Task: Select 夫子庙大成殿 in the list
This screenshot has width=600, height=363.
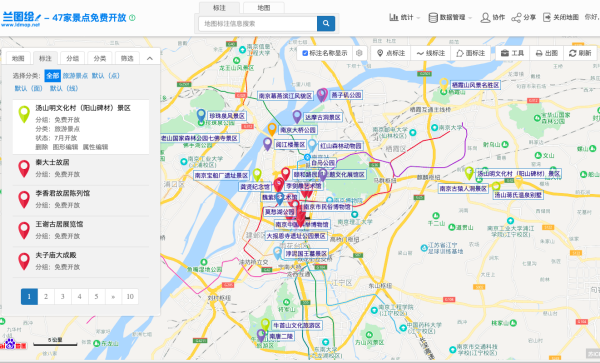Action: point(56,256)
